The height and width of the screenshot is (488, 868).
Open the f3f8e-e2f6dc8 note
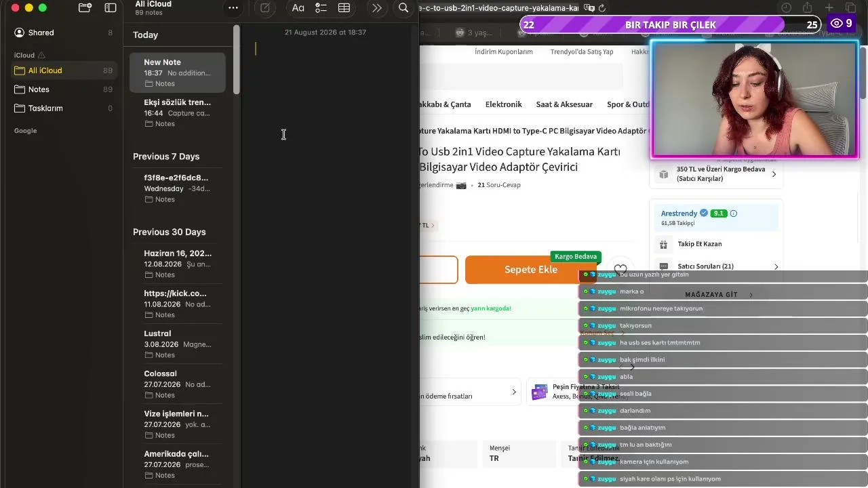178,188
